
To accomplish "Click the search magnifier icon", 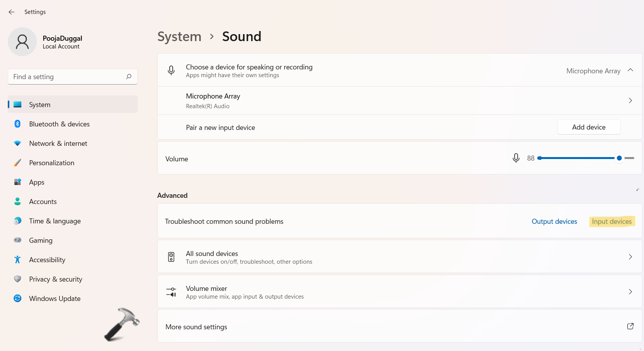I will click(129, 77).
